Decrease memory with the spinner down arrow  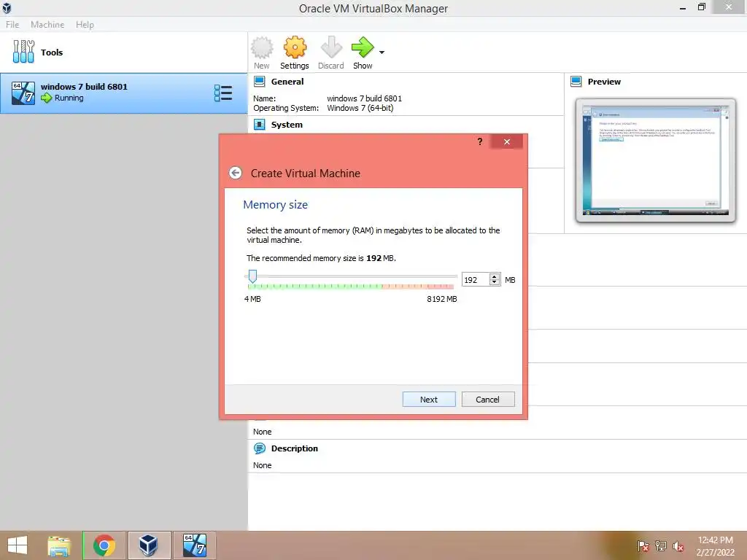pyautogui.click(x=495, y=283)
